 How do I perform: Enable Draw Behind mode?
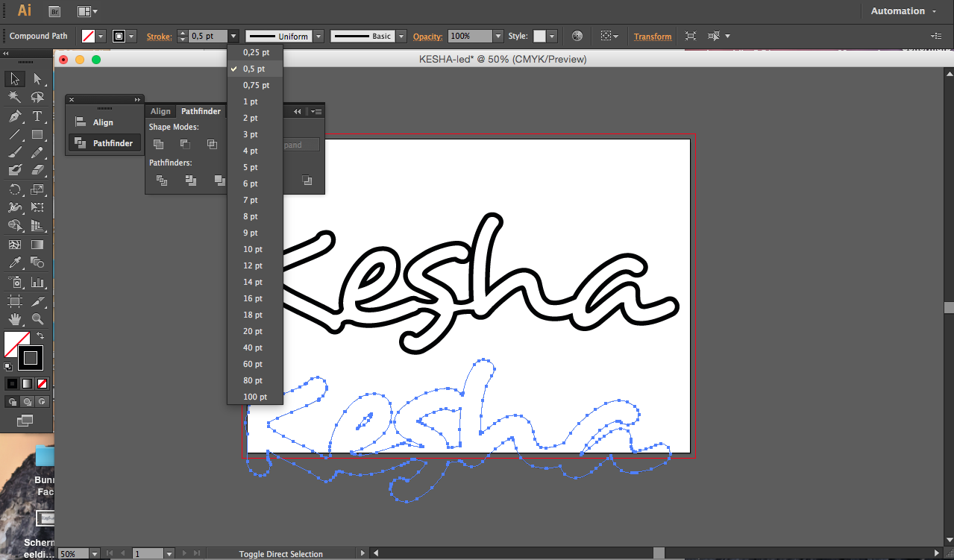pos(27,401)
